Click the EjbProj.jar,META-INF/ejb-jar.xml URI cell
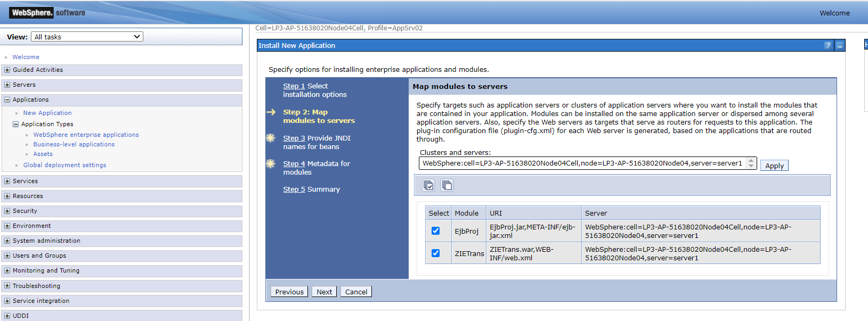The width and height of the screenshot is (868, 321). click(533, 231)
